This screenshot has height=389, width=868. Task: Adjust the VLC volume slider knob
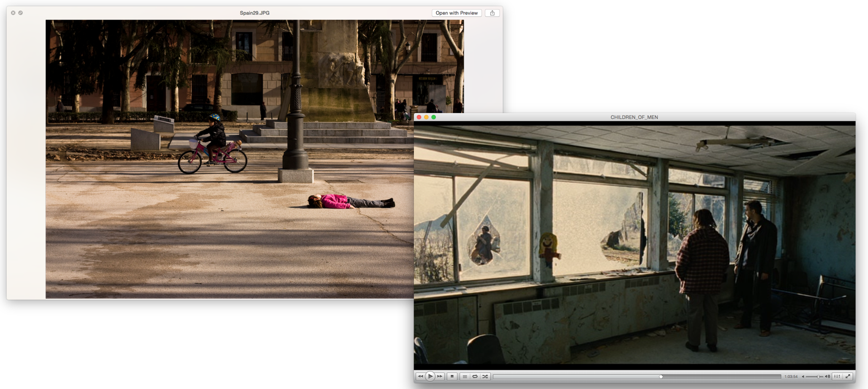(x=818, y=376)
